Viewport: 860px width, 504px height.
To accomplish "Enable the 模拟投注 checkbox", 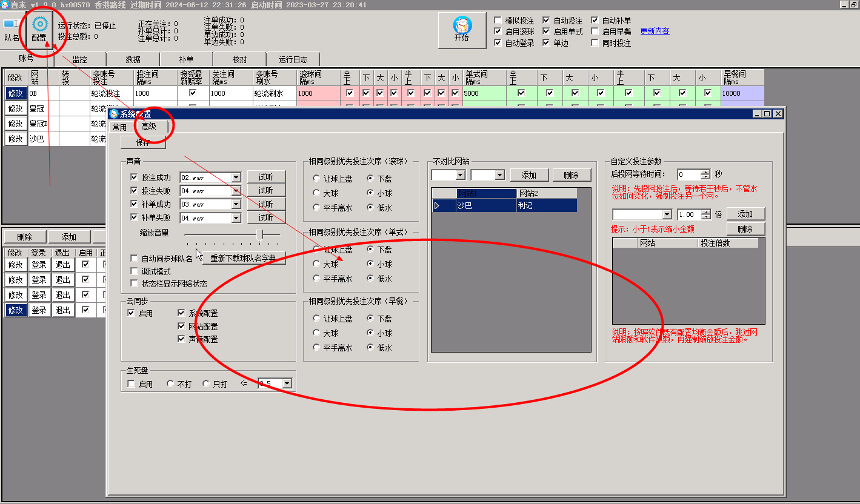I will click(498, 21).
